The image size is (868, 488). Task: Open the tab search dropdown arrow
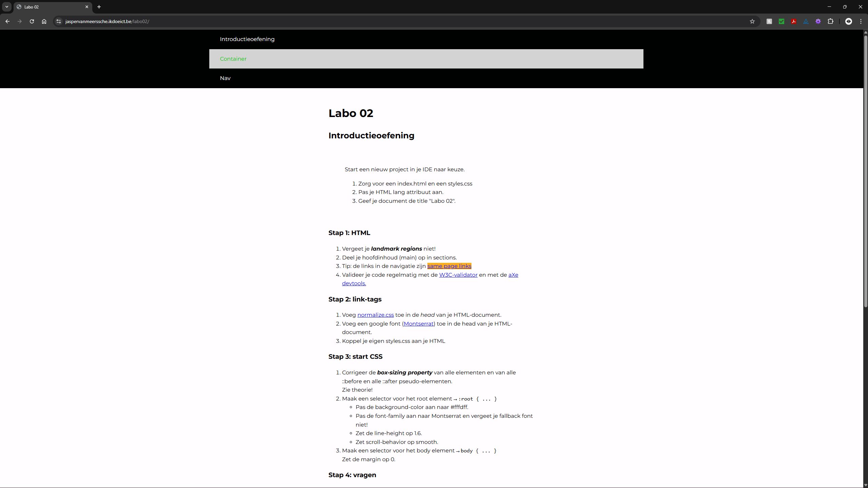click(x=6, y=7)
